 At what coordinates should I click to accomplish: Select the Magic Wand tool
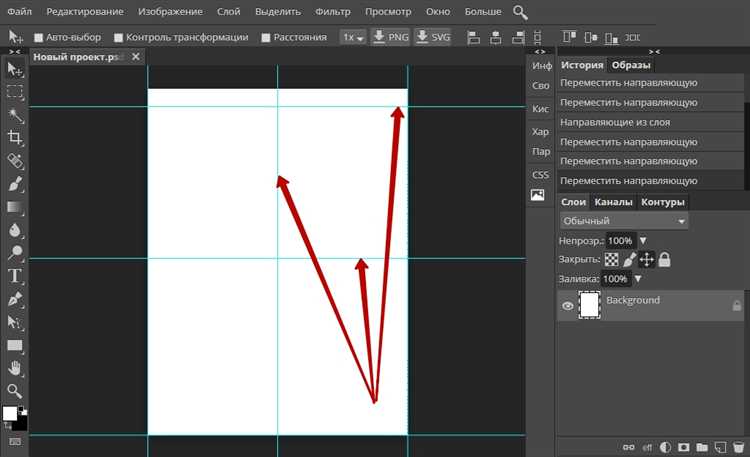click(15, 115)
